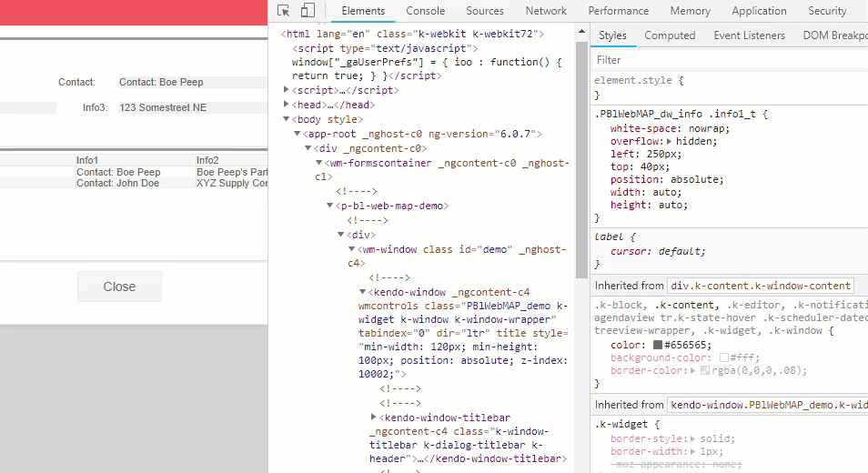Open the Network tab

(546, 11)
